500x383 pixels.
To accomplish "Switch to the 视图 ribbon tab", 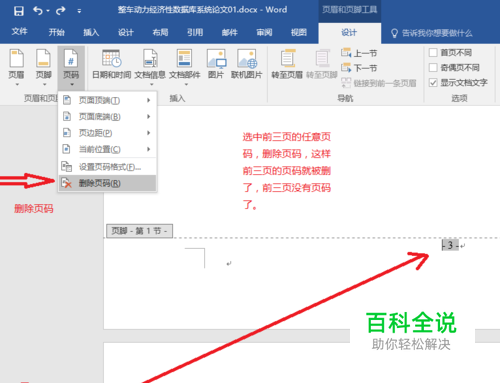I will point(299,32).
